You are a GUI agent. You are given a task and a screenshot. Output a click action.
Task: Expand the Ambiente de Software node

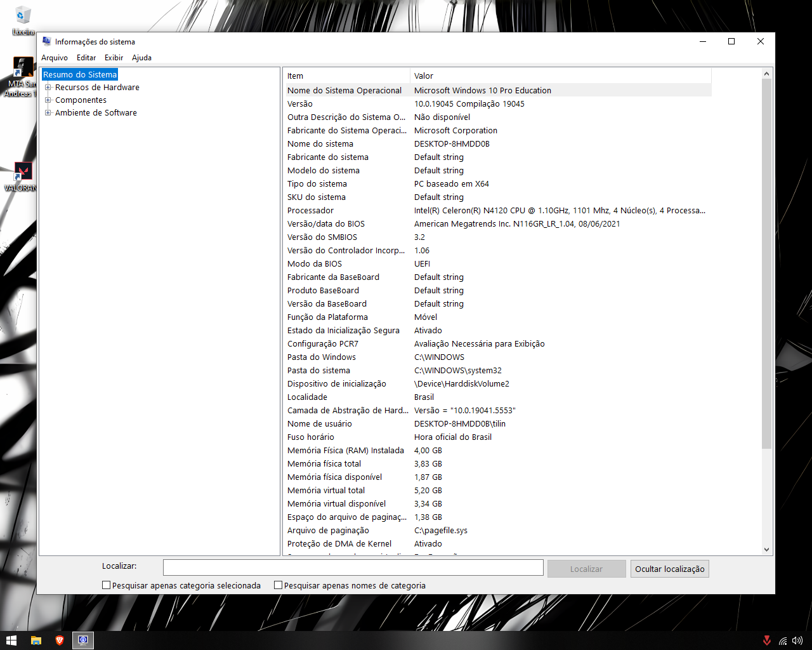[48, 113]
